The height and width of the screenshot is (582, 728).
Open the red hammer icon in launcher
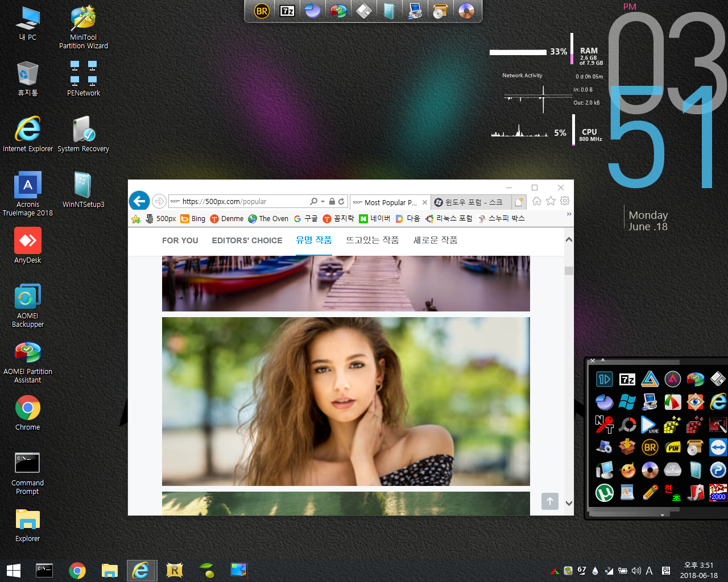(x=718, y=425)
